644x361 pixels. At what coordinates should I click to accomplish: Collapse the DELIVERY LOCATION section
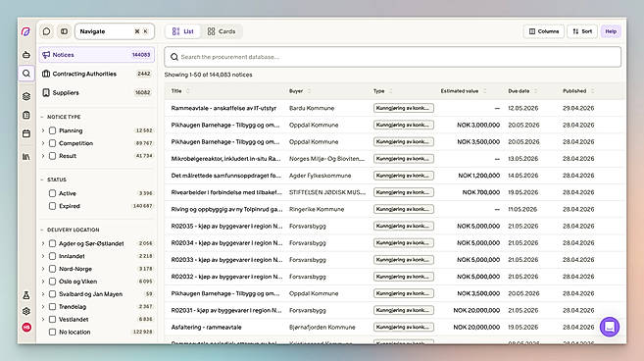pyautogui.click(x=42, y=230)
